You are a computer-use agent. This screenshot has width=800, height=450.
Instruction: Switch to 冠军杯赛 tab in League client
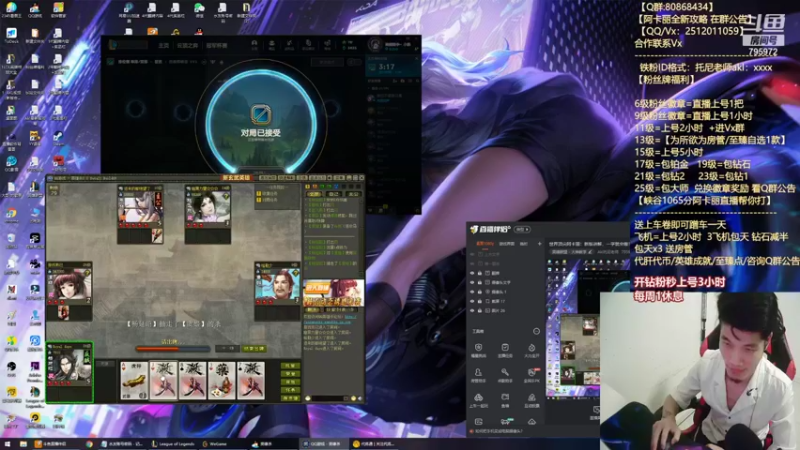(217, 45)
